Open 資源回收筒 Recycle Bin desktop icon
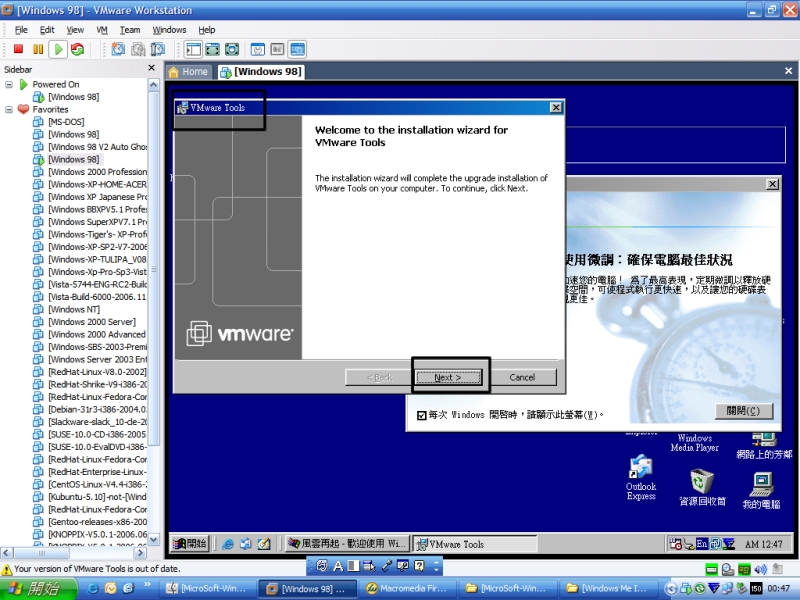 [702, 488]
